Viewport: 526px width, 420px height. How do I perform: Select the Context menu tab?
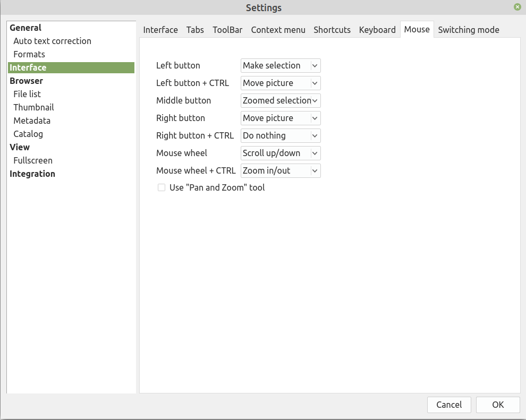tap(278, 30)
